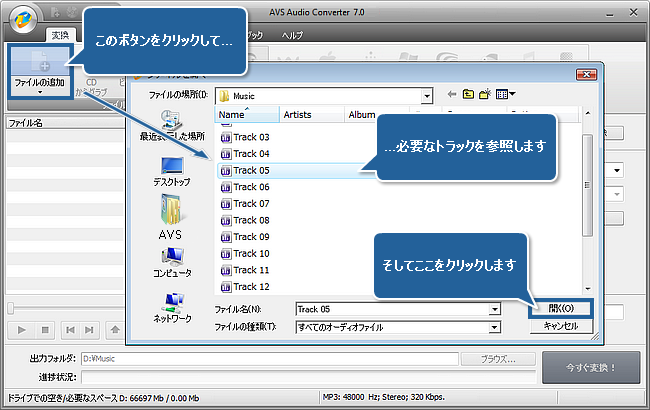
Task: Select the Track 09 file
Action: (245, 237)
